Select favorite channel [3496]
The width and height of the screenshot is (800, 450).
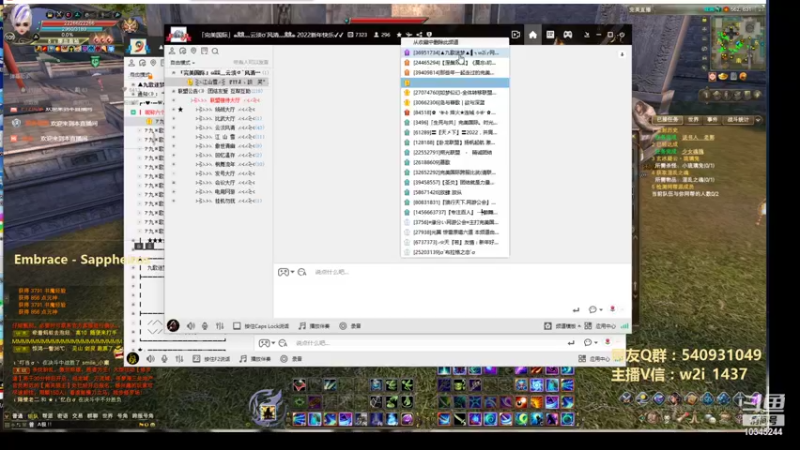click(455, 122)
